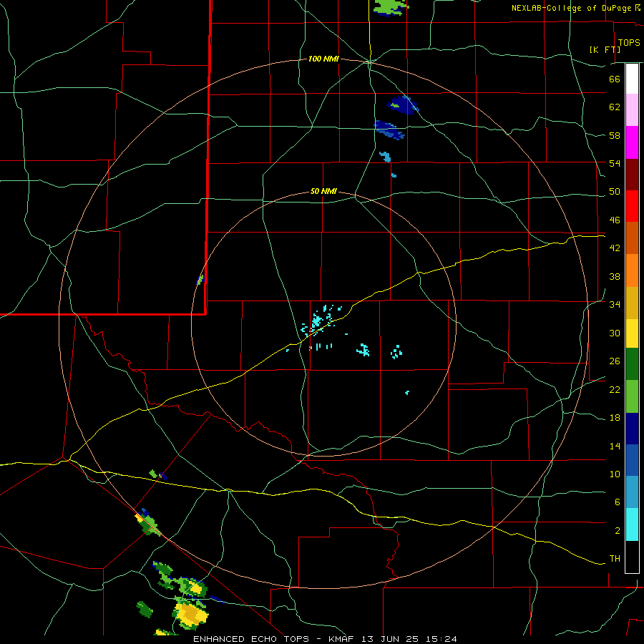Image resolution: width=644 pixels, height=644 pixels.
Task: Pick the gold swatch in the legend
Action: point(632,303)
